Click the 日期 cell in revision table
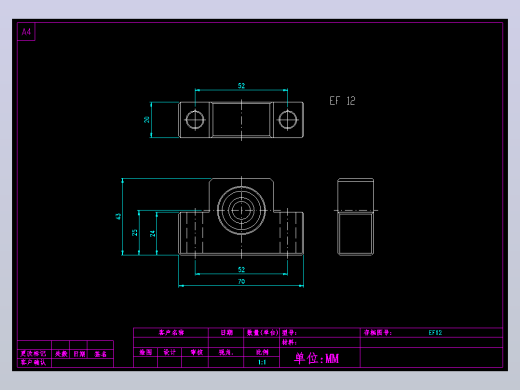520x390 pixels. click(x=79, y=354)
